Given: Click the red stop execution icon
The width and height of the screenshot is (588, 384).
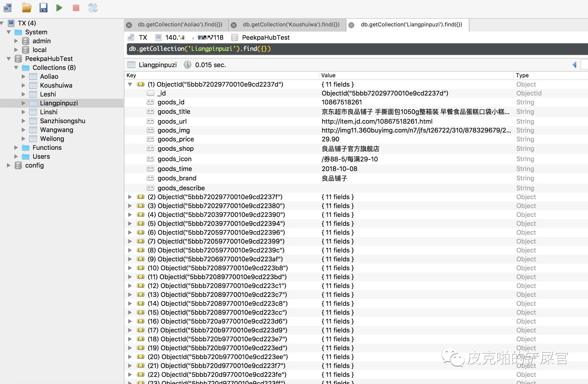Looking at the screenshot, I should click(x=76, y=8).
